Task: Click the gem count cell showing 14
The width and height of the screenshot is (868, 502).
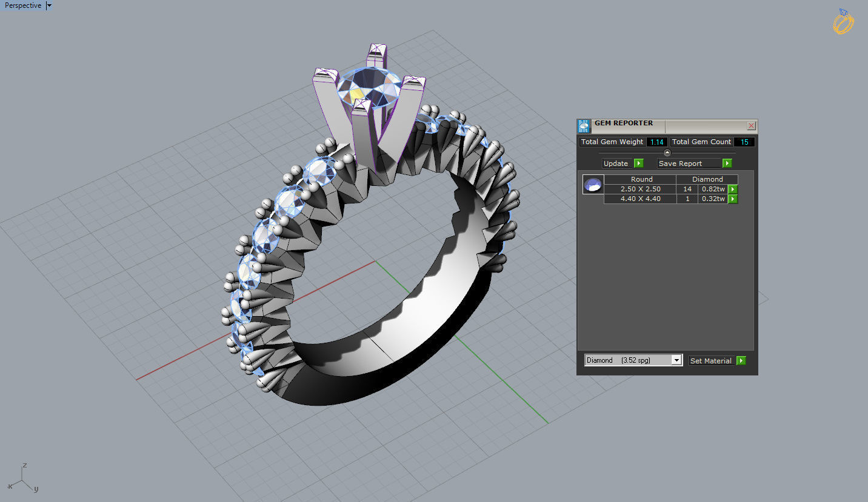Action: click(687, 189)
